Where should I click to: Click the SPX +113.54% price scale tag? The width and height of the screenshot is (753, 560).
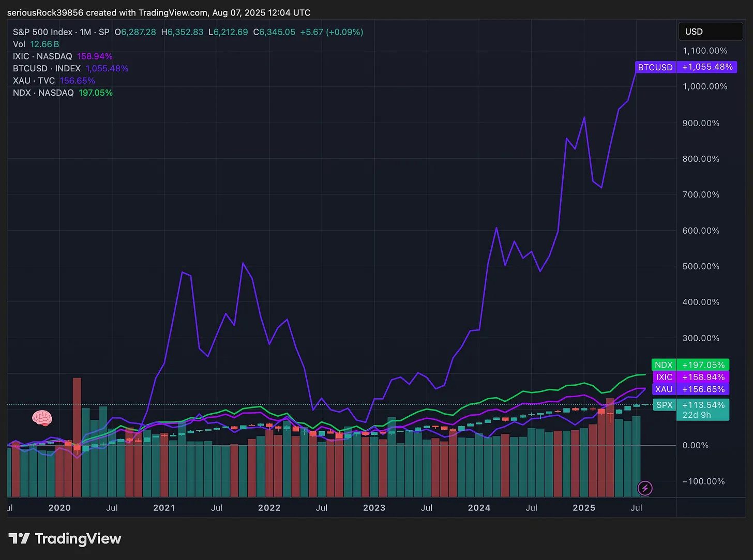coord(690,405)
